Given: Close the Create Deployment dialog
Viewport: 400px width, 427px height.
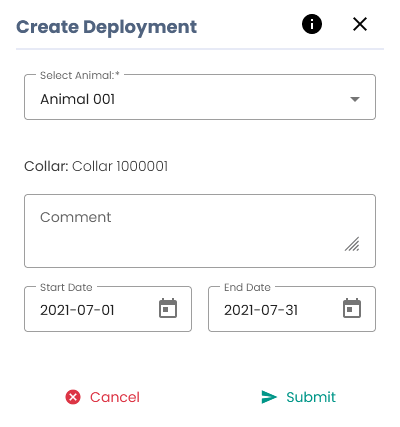Looking at the screenshot, I should 360,24.
